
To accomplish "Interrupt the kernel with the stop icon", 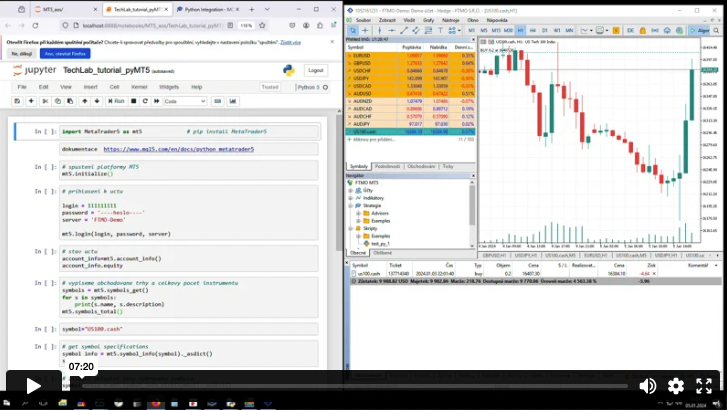I will point(134,101).
